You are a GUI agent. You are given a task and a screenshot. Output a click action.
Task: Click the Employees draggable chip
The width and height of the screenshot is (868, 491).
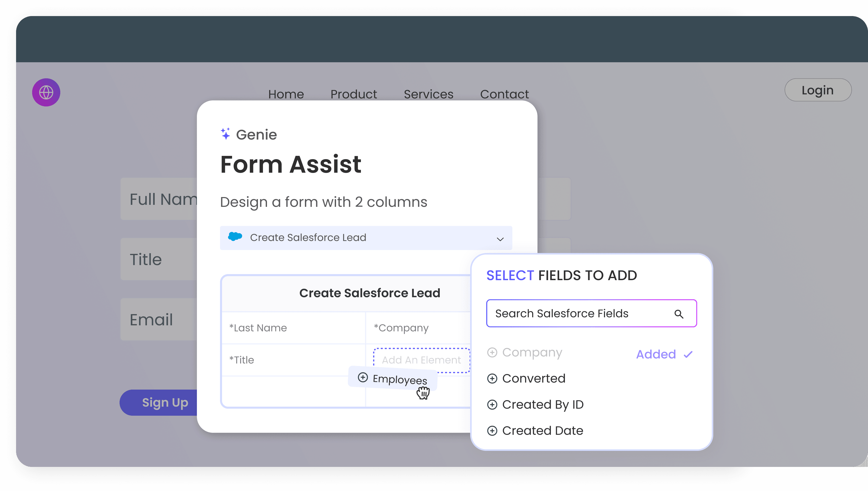[393, 379]
